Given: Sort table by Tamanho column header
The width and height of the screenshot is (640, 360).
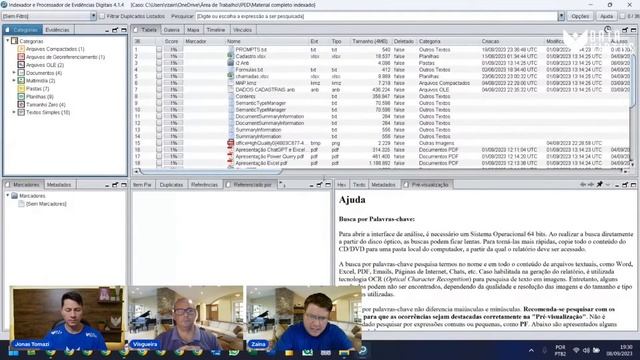Looking at the screenshot, I should click(x=370, y=41).
